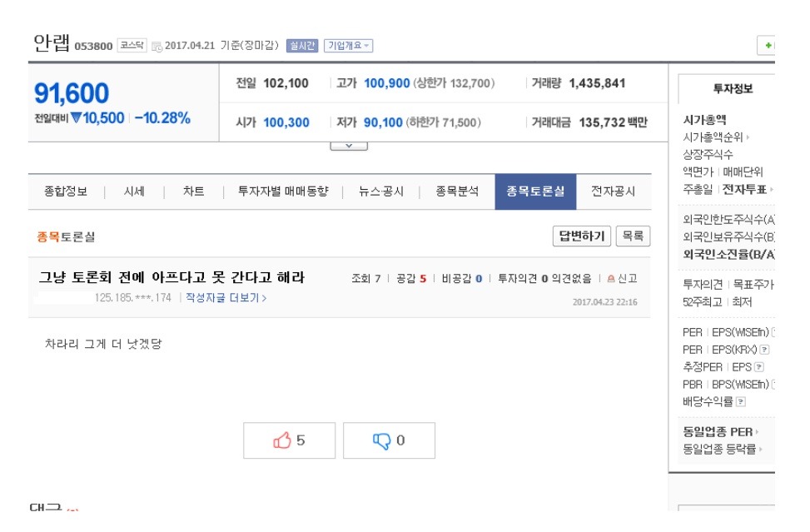The width and height of the screenshot is (810, 532).
Task: Expand price details with the chevron handle
Action: click(x=349, y=147)
